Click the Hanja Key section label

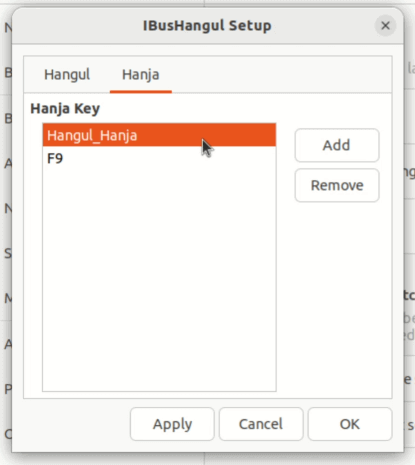point(65,109)
